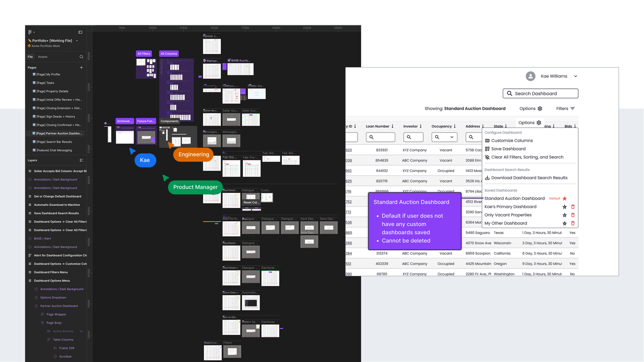Viewport: 644px width, 362px height.
Task: Toggle the favorite star on Only Vacant Properties
Action: 565,215
